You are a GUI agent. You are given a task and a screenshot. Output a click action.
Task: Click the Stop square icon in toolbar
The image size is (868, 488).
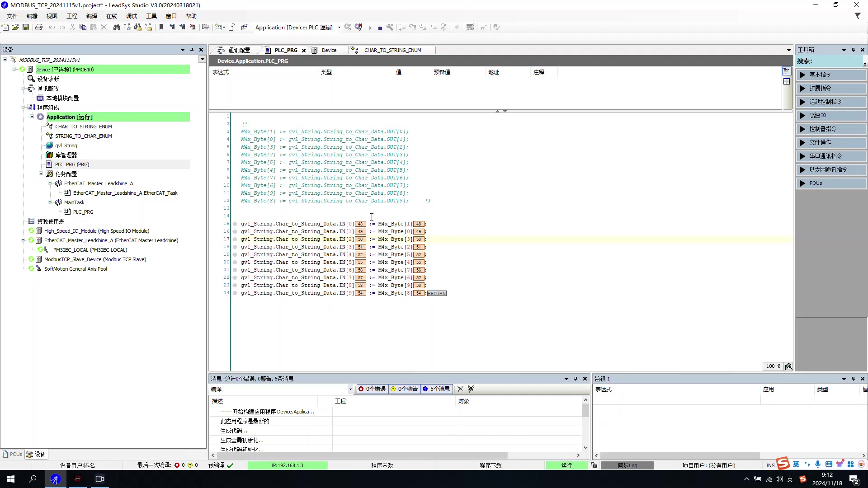(380, 28)
